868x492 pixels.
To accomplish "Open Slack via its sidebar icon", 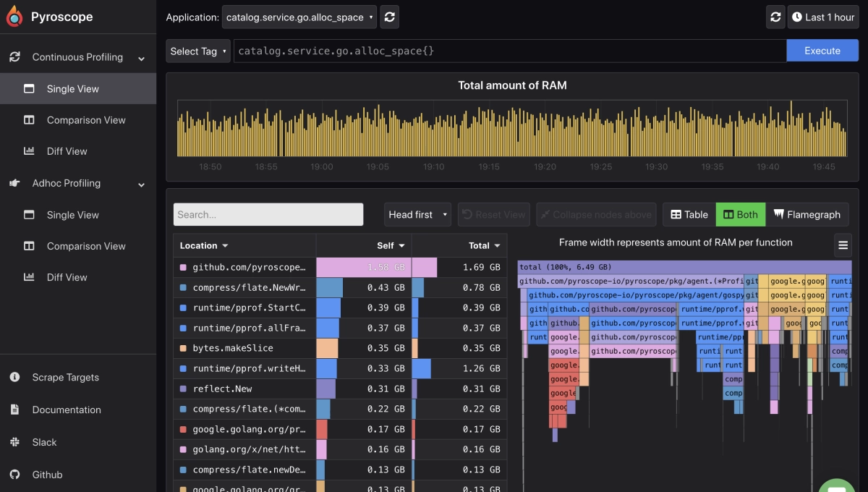I will pyautogui.click(x=14, y=442).
